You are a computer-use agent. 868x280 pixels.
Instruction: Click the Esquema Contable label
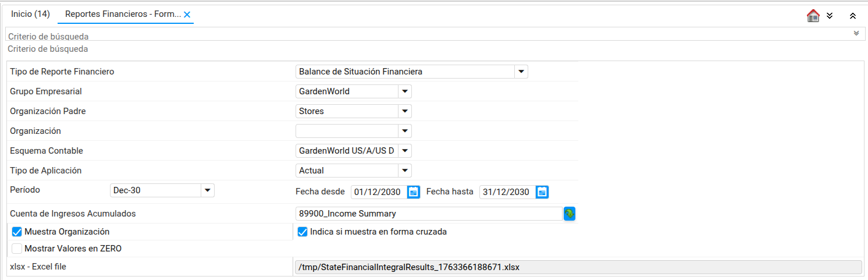(47, 151)
